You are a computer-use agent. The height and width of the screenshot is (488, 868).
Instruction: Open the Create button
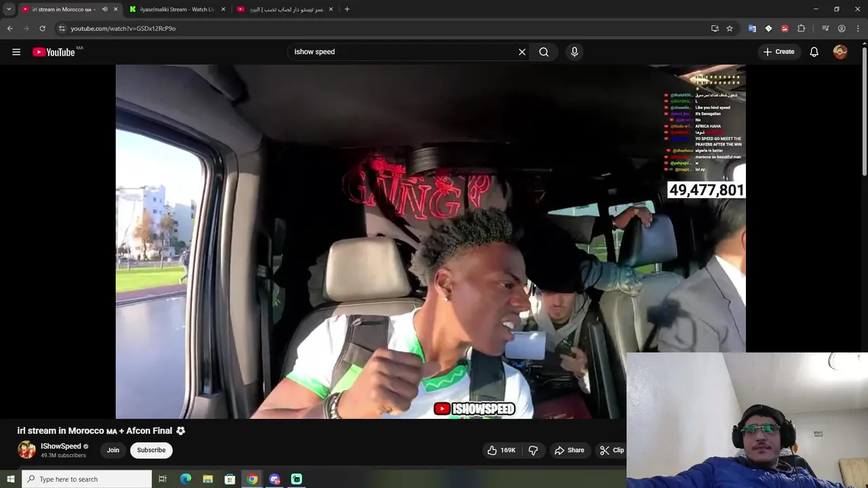[778, 52]
